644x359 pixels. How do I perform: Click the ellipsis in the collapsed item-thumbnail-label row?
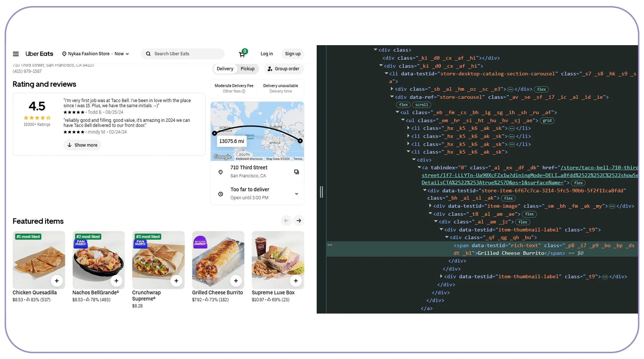tap(605, 277)
